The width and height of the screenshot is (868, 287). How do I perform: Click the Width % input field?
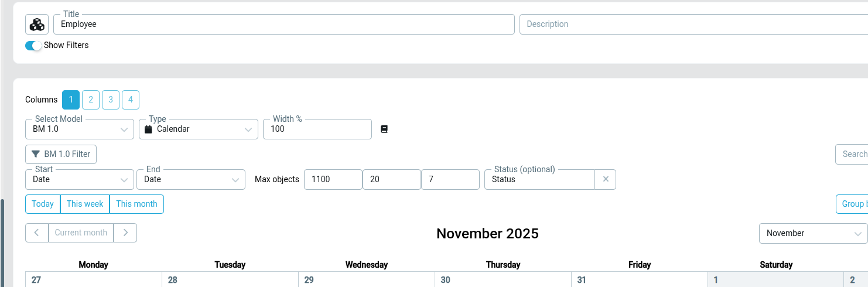[x=317, y=129]
